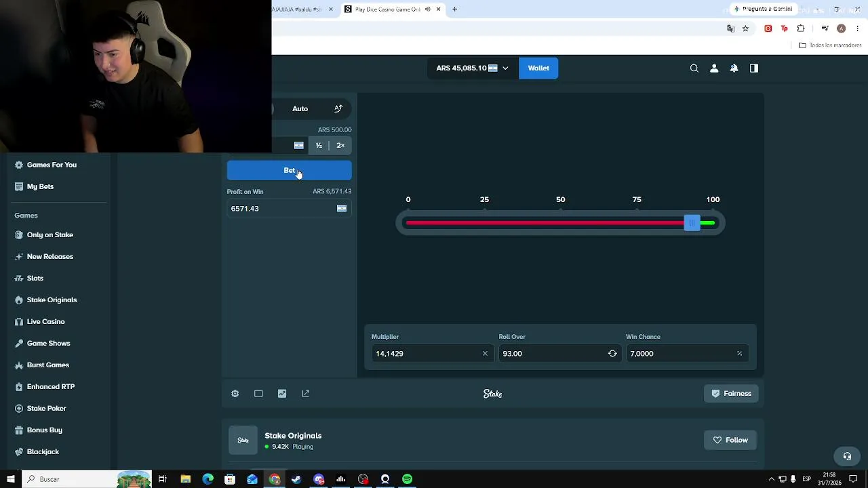Open live support headset icon
This screenshot has width=868, height=488.
tap(847, 456)
